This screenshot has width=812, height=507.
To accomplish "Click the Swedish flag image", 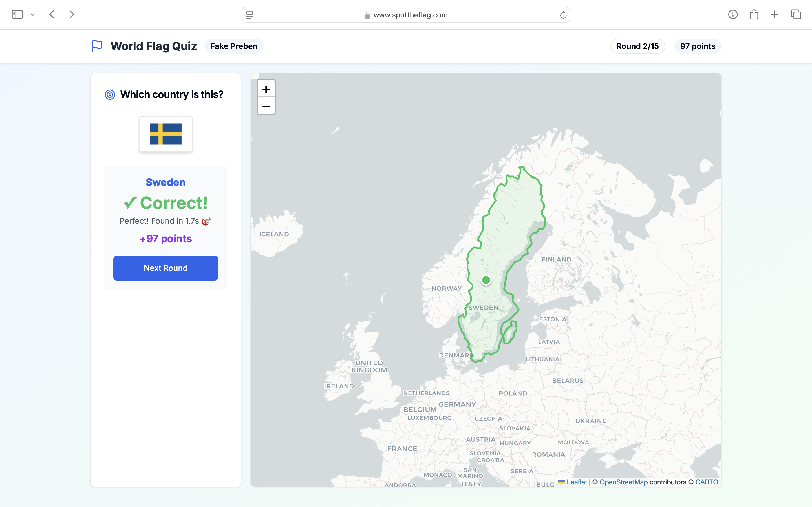I will pyautogui.click(x=166, y=134).
